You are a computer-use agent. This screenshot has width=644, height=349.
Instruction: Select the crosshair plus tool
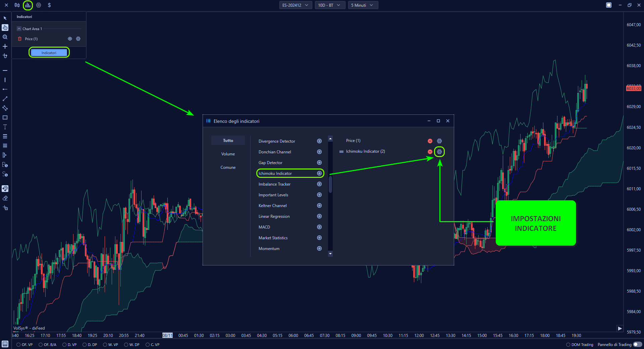(5, 46)
